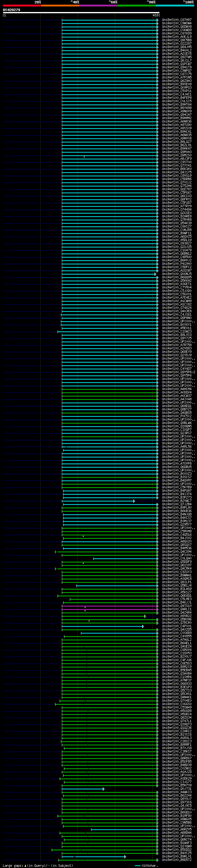The image size is (197, 868).
Task: Open hit UniRef100_A0EJL9
Action: click(x=176, y=37)
